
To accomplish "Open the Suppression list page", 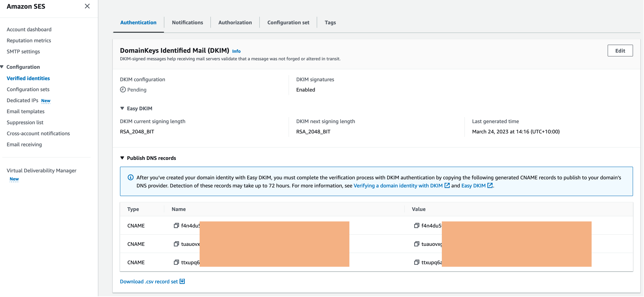I will (x=25, y=122).
